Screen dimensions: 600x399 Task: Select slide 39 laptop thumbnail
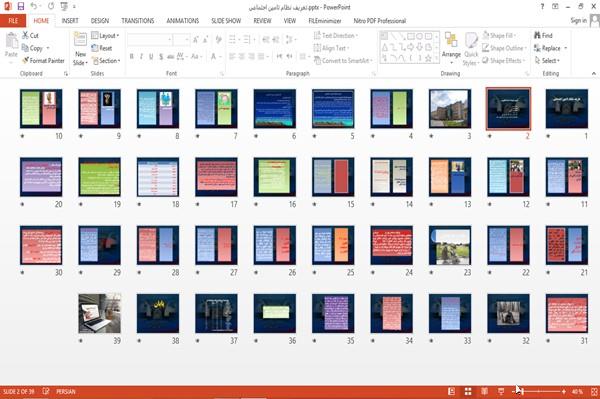[x=99, y=313]
